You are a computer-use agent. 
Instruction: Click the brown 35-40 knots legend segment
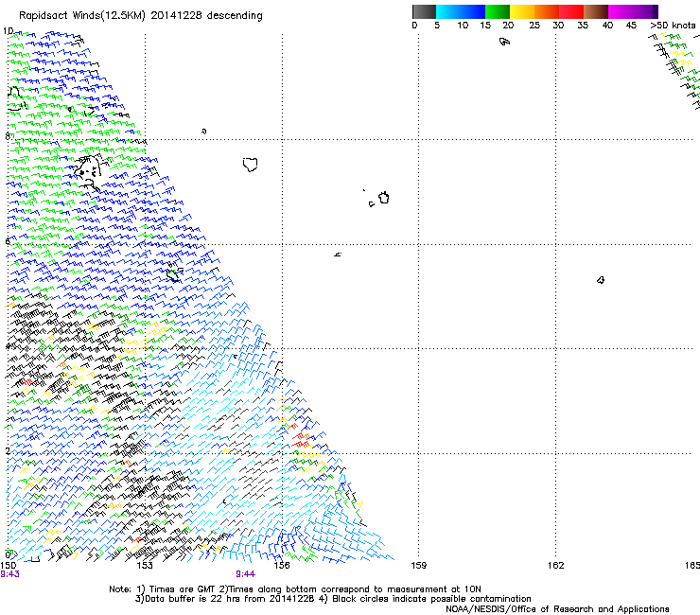coord(596,11)
